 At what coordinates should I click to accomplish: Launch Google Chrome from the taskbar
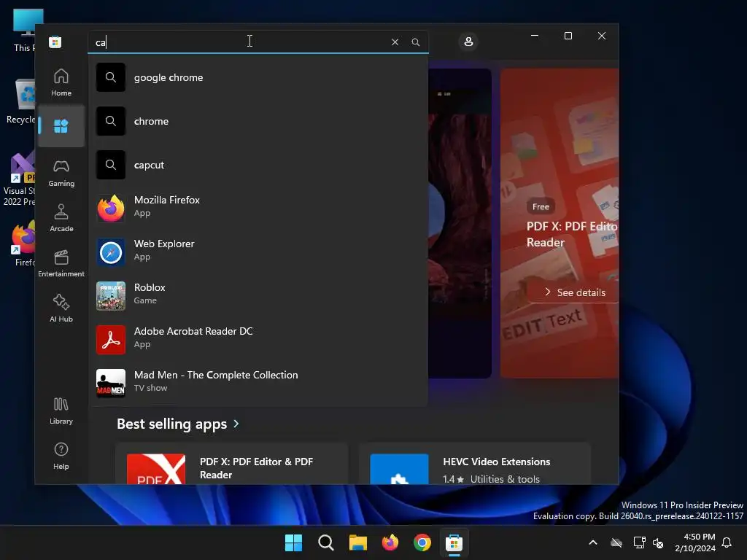tap(422, 542)
